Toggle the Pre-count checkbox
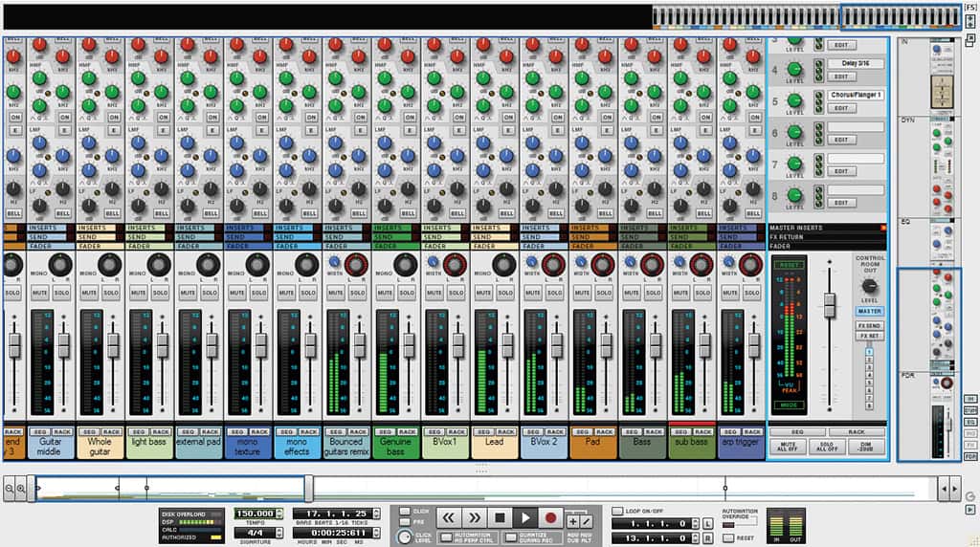 pyautogui.click(x=405, y=522)
